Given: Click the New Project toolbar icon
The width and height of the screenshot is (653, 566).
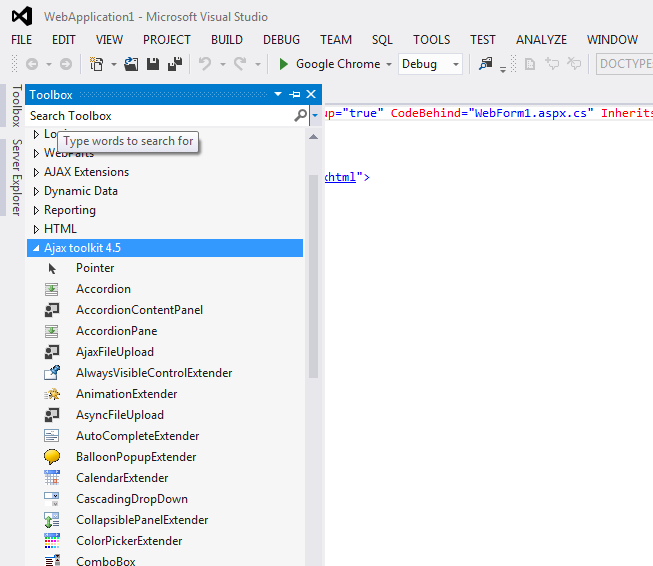Looking at the screenshot, I should (x=97, y=64).
